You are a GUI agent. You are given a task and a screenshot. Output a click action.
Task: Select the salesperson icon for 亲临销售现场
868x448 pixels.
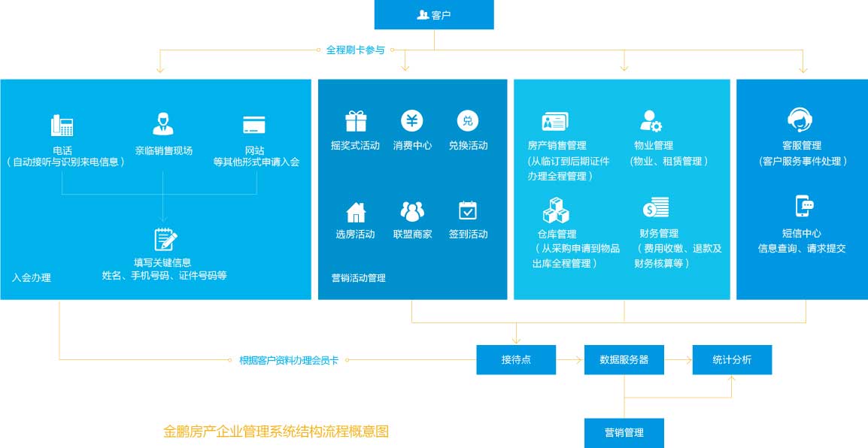point(163,124)
